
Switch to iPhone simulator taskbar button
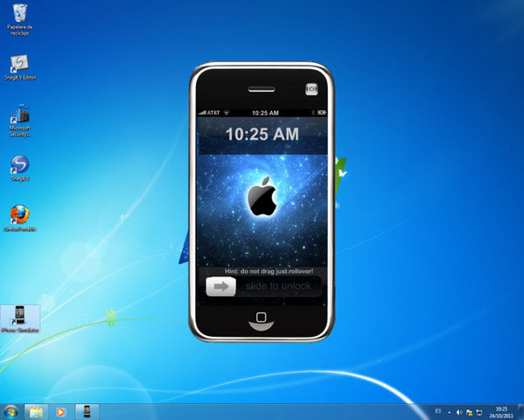tap(87, 411)
